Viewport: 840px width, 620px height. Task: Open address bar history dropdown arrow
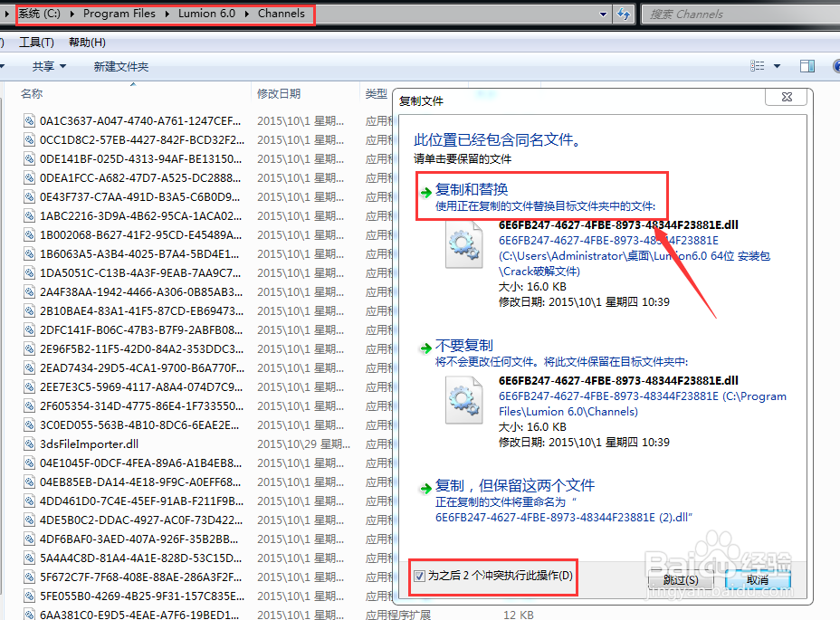click(603, 14)
